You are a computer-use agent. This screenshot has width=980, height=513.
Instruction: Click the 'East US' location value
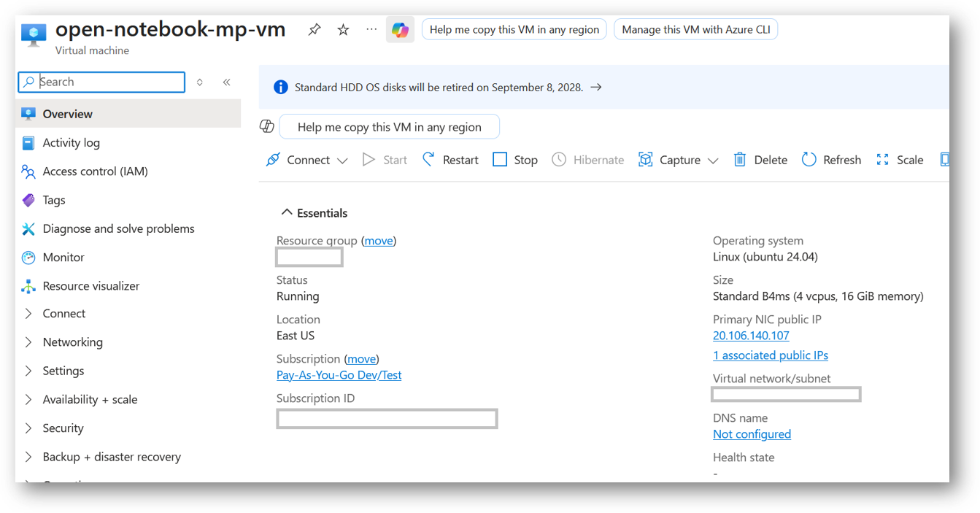point(296,336)
